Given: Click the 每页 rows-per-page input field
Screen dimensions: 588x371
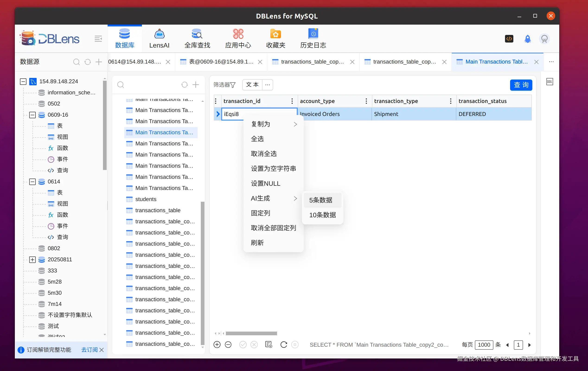Looking at the screenshot, I should [484, 345].
